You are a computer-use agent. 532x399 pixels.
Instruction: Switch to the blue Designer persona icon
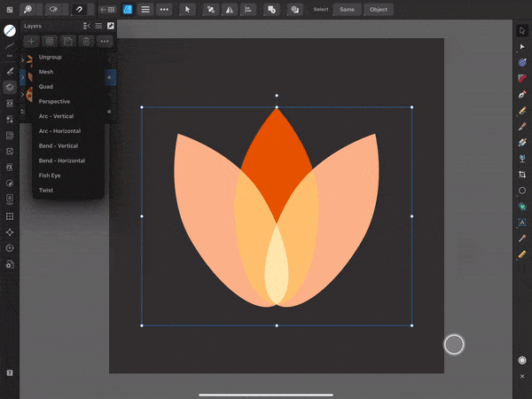128,10
